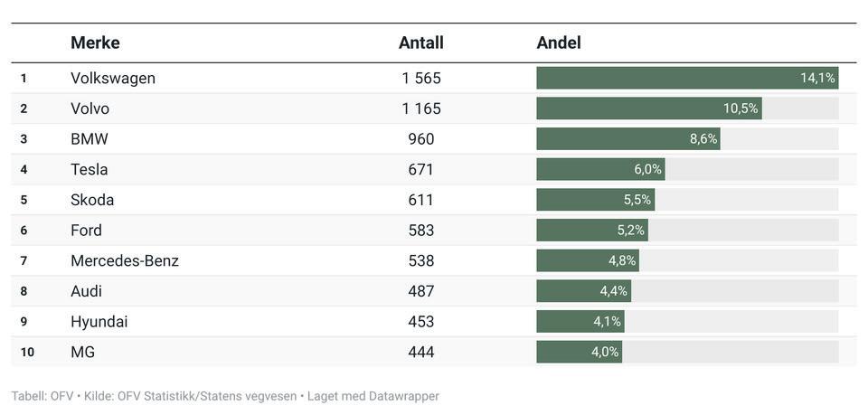Click the Hyundai brand name

99,322
